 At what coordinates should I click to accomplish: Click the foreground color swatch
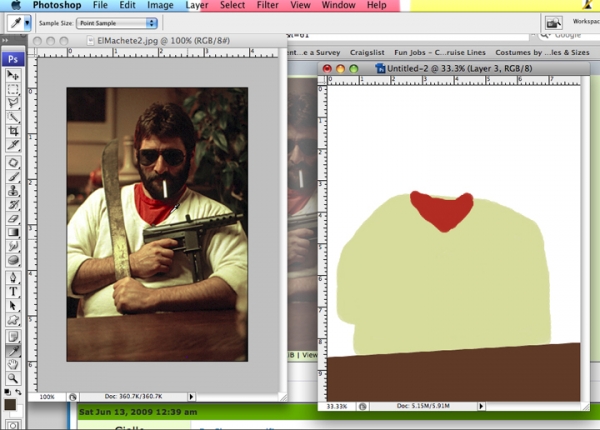coord(10,404)
